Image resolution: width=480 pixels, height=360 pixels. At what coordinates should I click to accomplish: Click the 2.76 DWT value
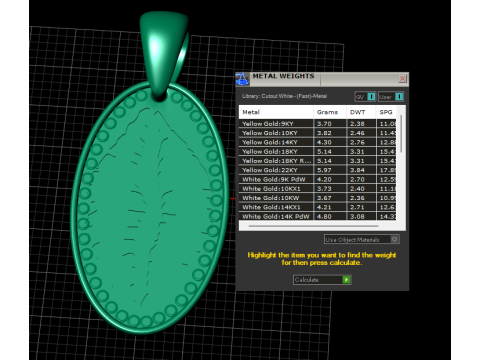pyautogui.click(x=357, y=142)
